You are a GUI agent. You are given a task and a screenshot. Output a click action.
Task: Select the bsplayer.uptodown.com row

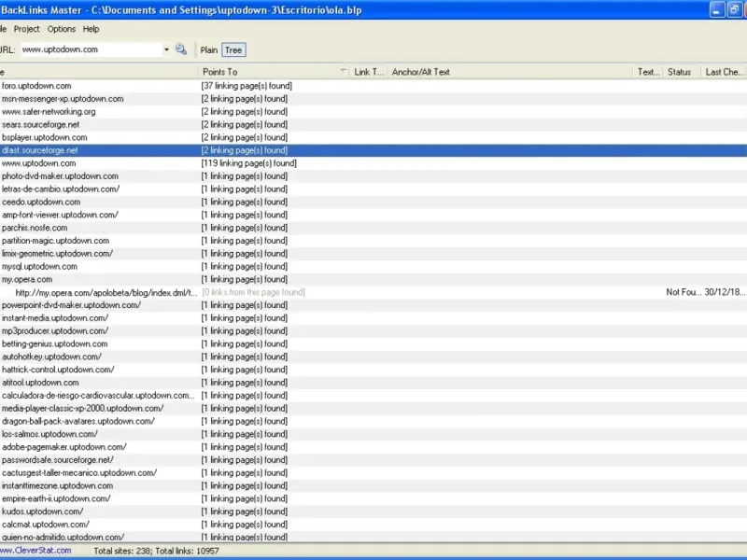tap(373, 137)
